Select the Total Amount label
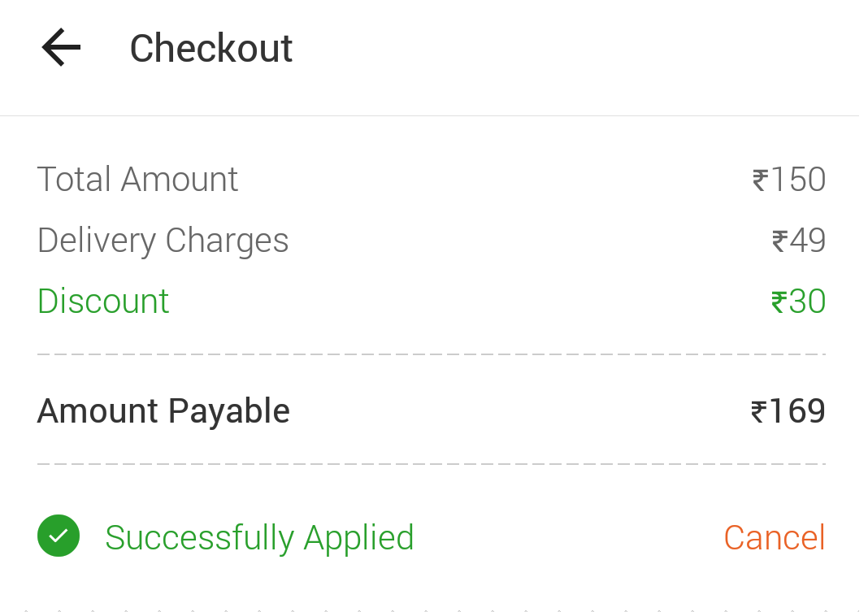The width and height of the screenshot is (868, 612). [137, 180]
